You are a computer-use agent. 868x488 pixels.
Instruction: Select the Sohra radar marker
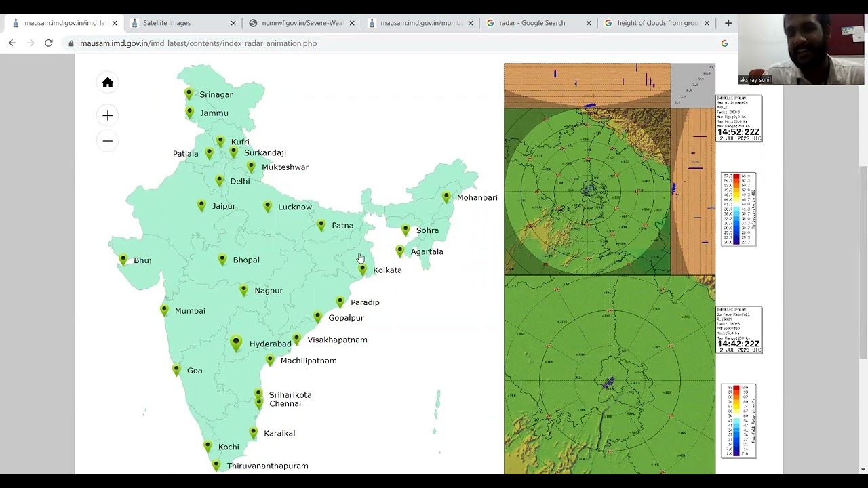coord(406,230)
